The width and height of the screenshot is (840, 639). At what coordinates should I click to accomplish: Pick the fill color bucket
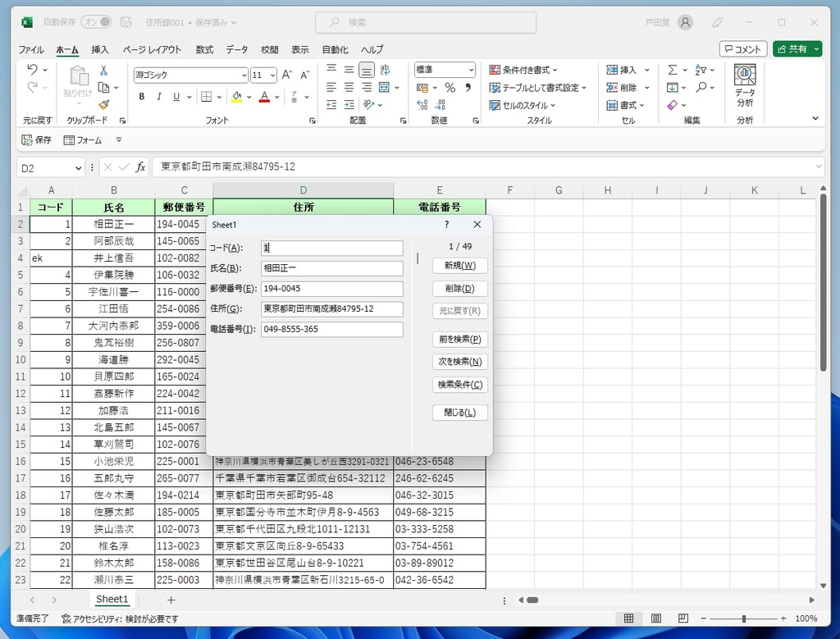(x=237, y=97)
